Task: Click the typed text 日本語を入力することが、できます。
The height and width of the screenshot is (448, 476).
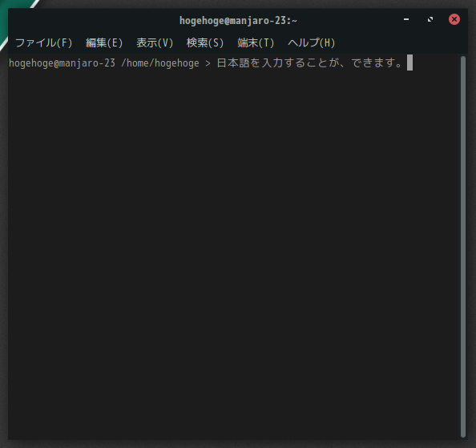Action: 309,63
